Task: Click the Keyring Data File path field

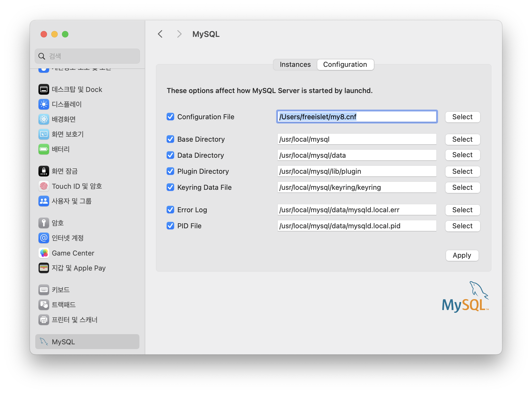Action: coord(357,187)
